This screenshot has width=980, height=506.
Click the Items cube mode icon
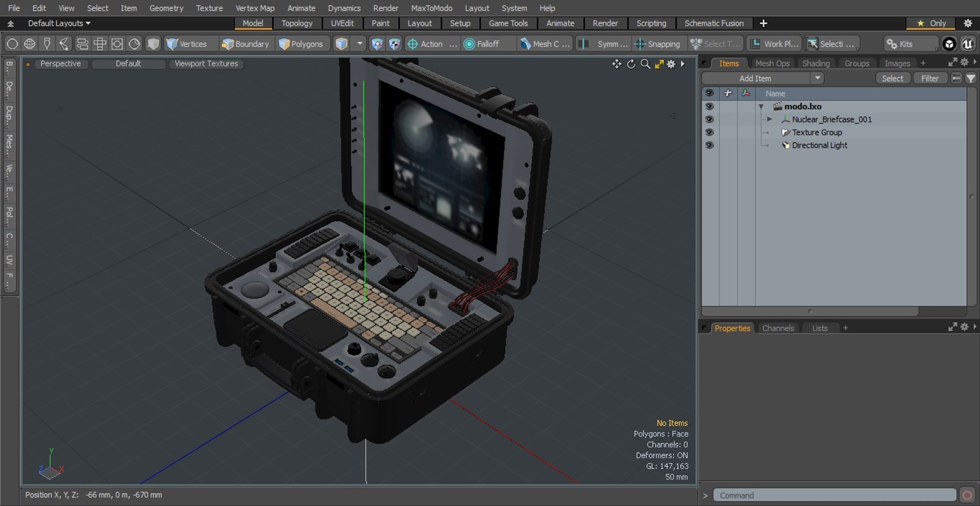click(x=341, y=44)
